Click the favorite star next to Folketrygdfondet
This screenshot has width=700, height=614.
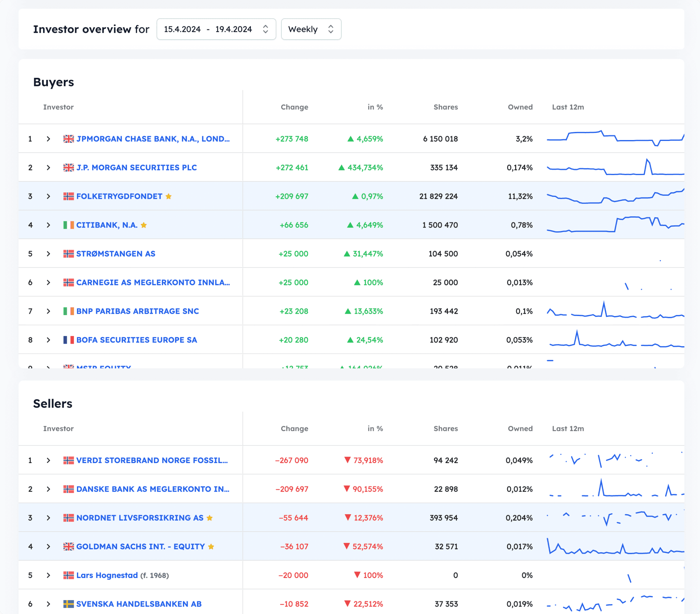(168, 196)
